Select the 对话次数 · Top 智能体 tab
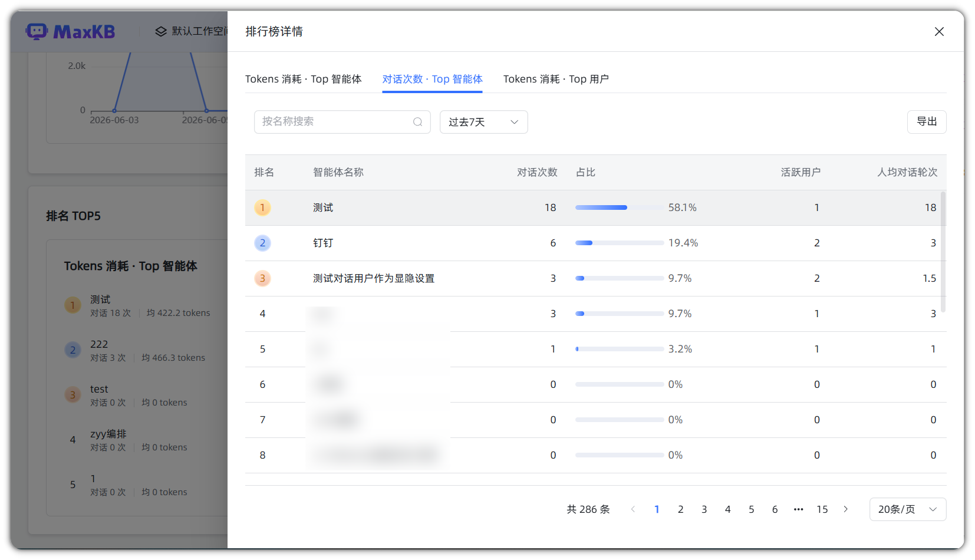This screenshot has width=975, height=560. 432,79
